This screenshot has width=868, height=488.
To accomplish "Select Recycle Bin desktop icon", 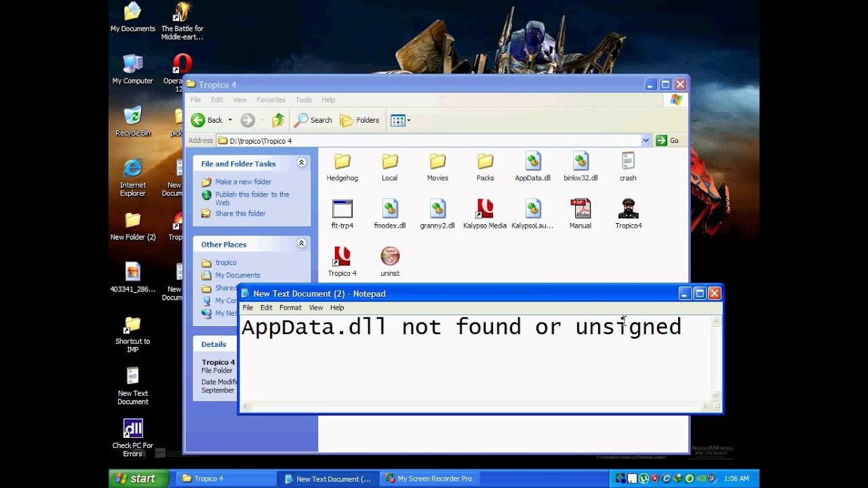I will (x=133, y=121).
